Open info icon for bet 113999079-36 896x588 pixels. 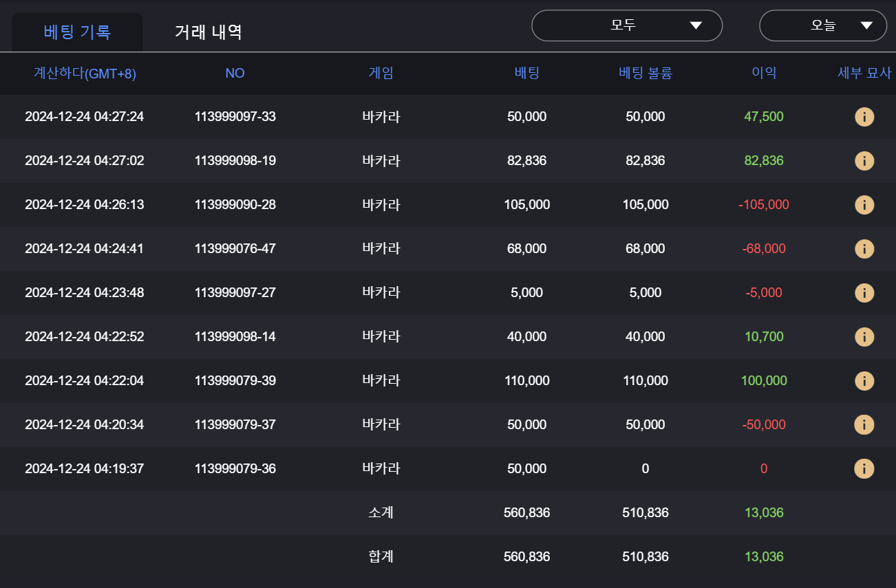point(864,469)
